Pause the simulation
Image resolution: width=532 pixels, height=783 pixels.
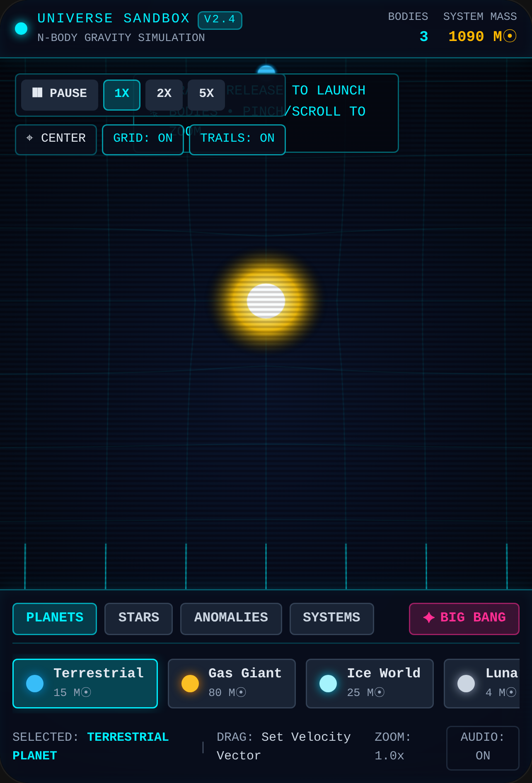point(60,95)
